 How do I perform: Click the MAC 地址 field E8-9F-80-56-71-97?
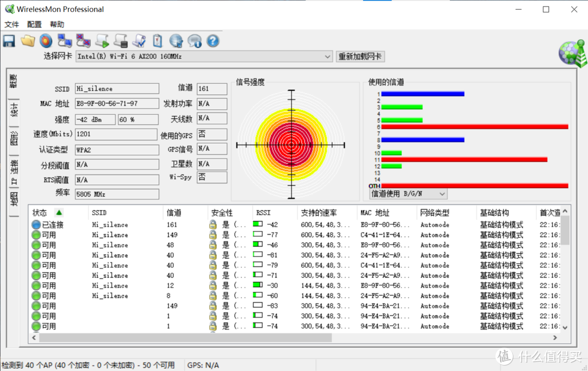117,103
